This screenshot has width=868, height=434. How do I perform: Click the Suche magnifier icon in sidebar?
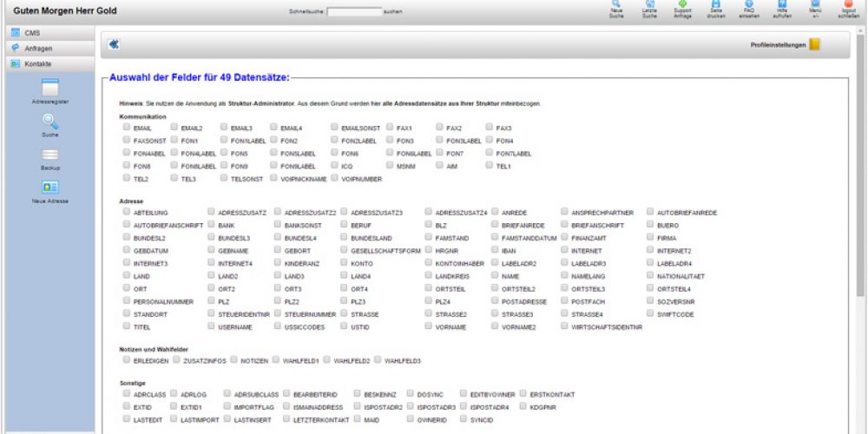point(49,122)
